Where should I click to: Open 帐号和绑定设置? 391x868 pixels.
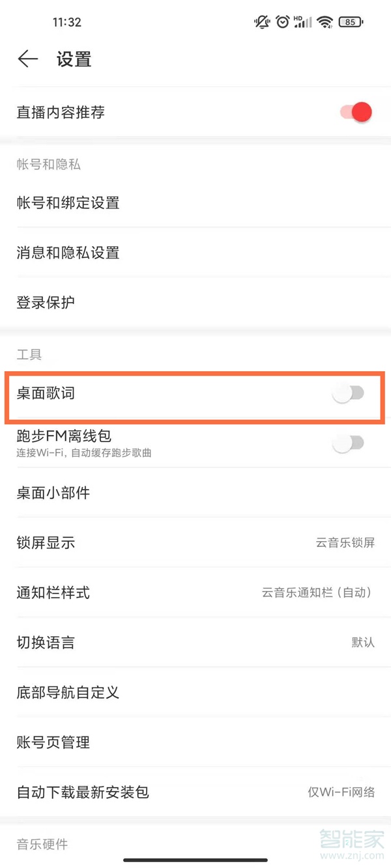(x=195, y=203)
